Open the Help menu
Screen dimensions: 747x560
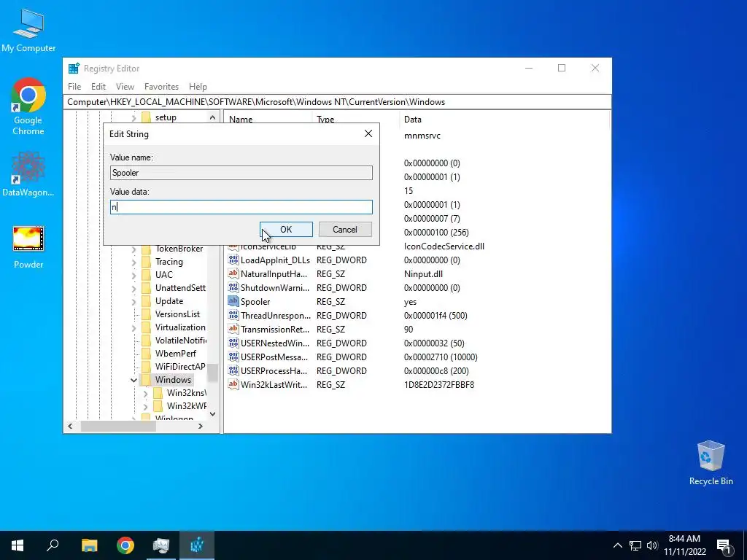(x=198, y=87)
